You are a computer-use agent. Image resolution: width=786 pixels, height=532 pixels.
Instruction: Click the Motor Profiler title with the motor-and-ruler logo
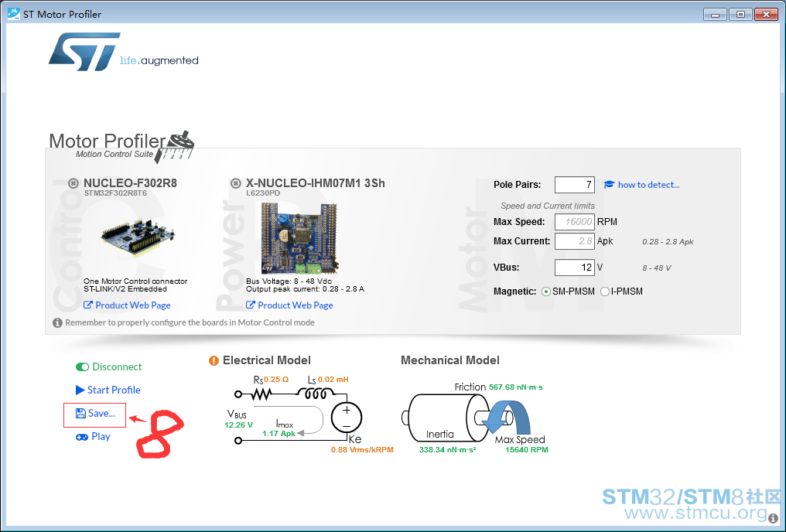[x=121, y=146]
